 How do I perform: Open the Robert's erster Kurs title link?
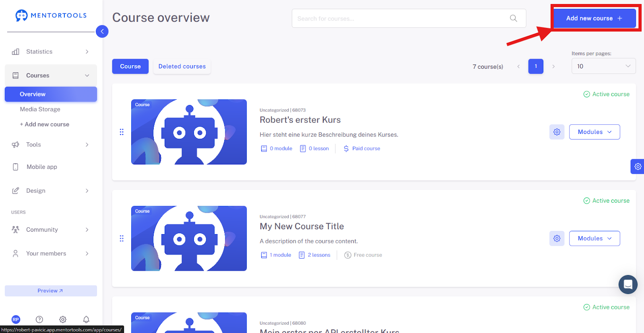300,120
